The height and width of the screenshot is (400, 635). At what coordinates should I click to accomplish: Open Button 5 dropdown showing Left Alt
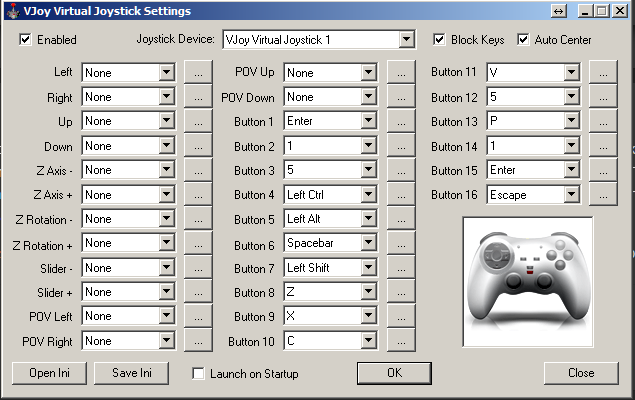click(x=369, y=219)
